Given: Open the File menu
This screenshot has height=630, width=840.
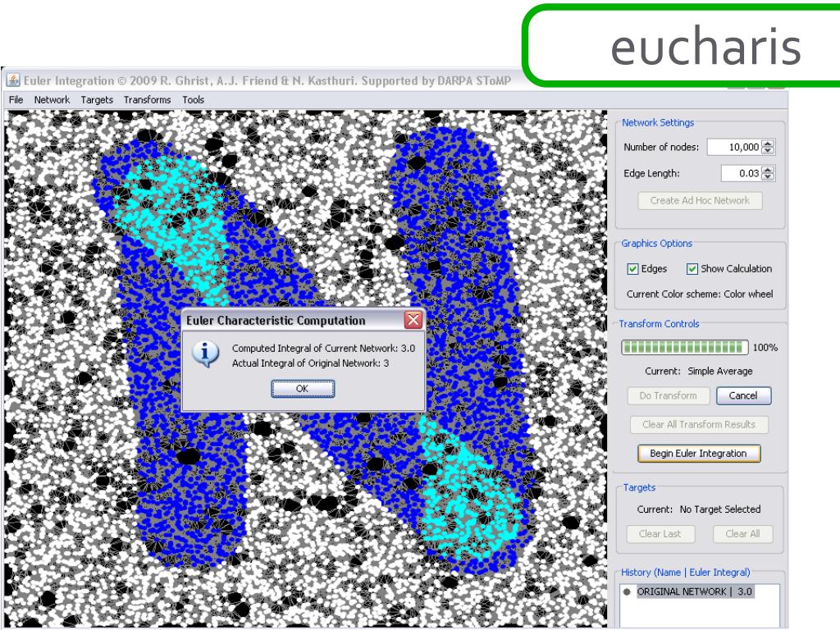Looking at the screenshot, I should click(x=16, y=99).
